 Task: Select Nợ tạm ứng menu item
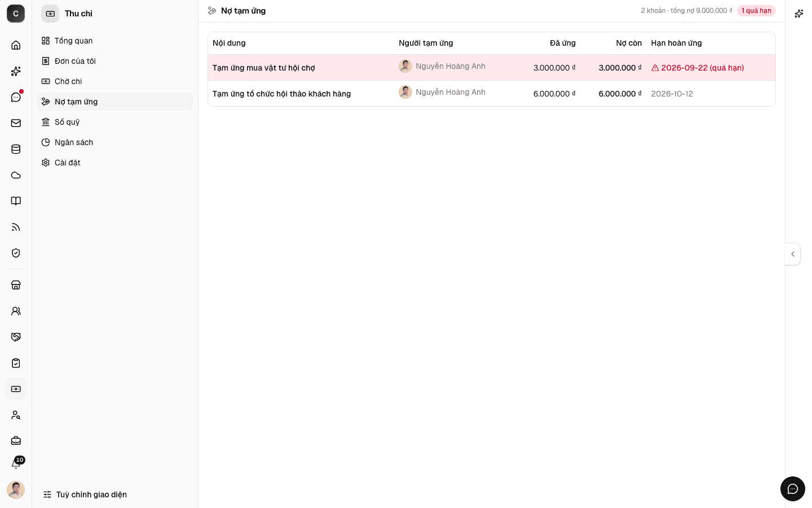click(x=115, y=102)
